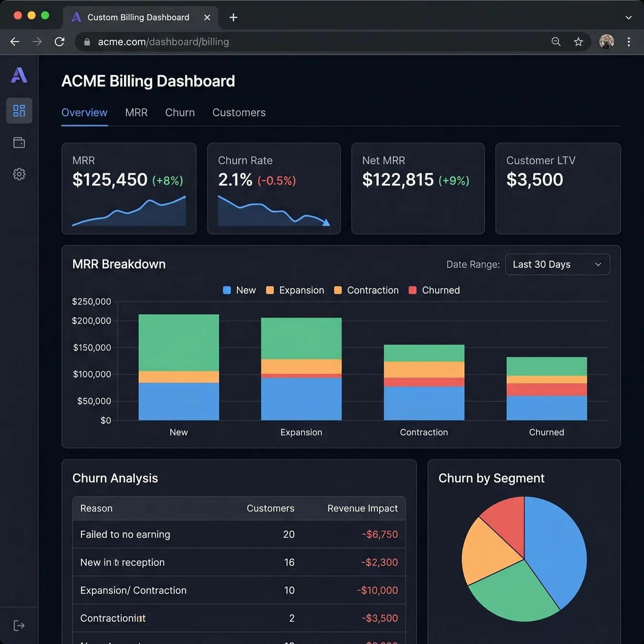The height and width of the screenshot is (644, 644).
Task: Click the orange segment of the Contraction bar
Action: (424, 370)
